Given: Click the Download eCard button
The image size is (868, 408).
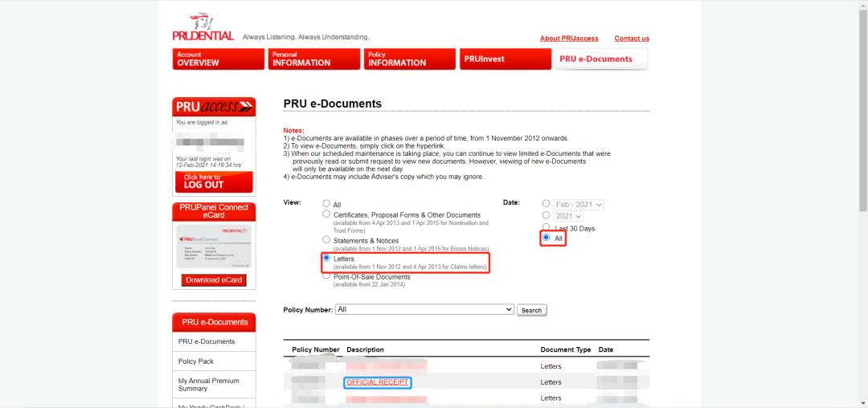Looking at the screenshot, I should pyautogui.click(x=213, y=279).
